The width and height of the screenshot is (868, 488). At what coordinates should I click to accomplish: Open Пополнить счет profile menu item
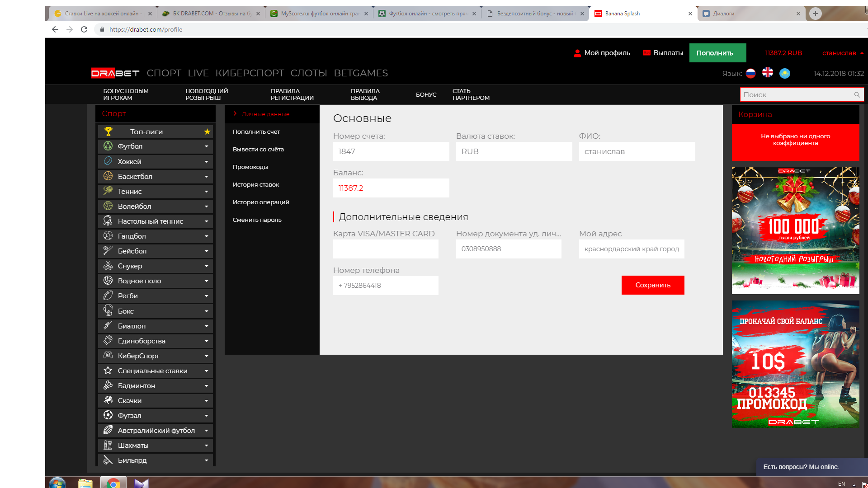pos(256,131)
